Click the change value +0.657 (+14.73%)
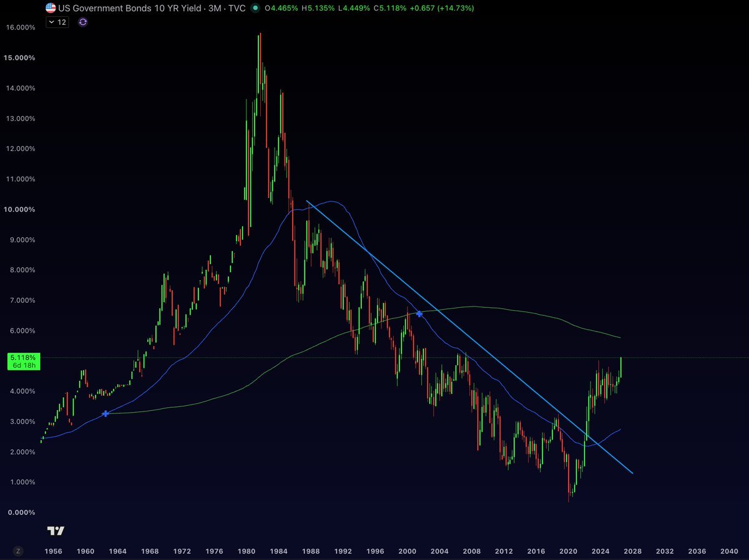This screenshot has width=749, height=560. pyautogui.click(x=442, y=8)
